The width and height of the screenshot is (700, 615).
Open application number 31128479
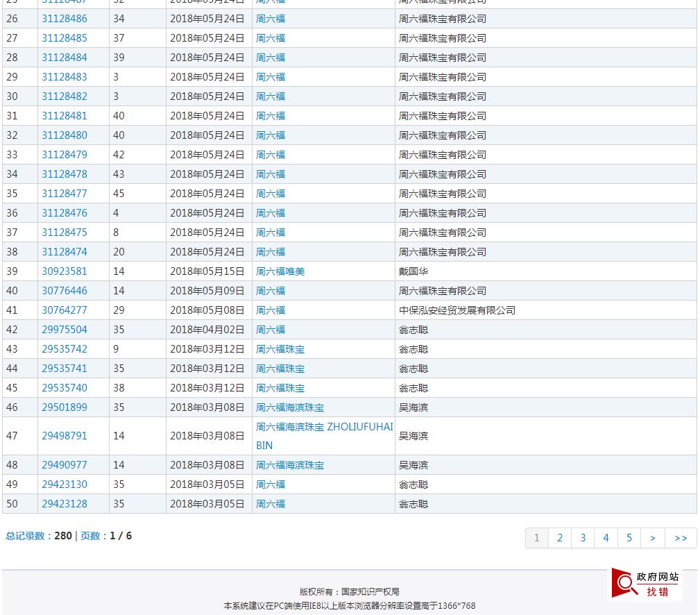click(x=65, y=155)
